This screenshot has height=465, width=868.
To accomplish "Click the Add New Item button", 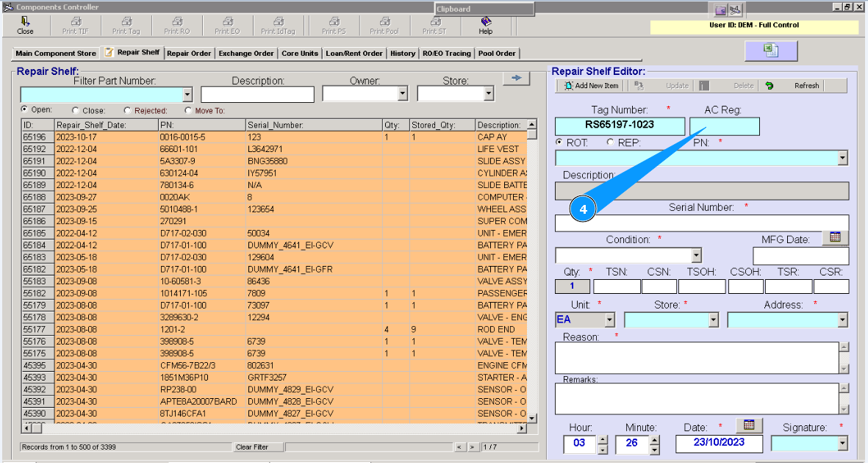I will point(591,86).
